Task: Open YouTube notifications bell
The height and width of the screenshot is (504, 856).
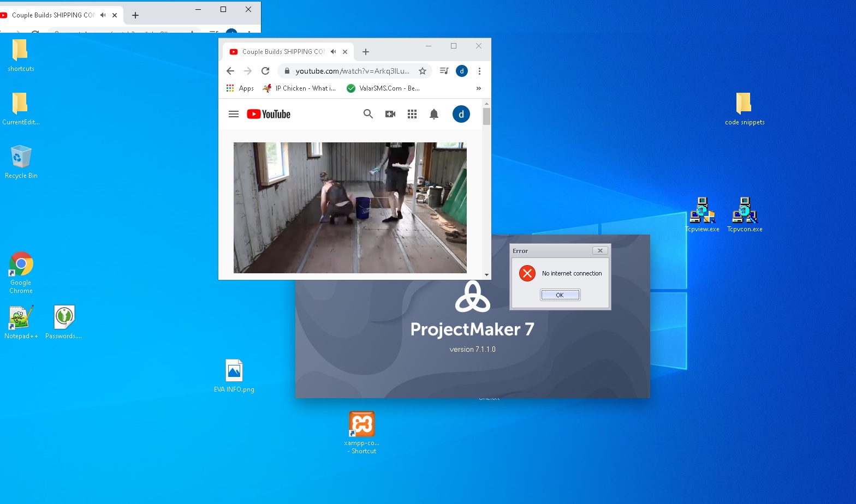Action: [434, 114]
